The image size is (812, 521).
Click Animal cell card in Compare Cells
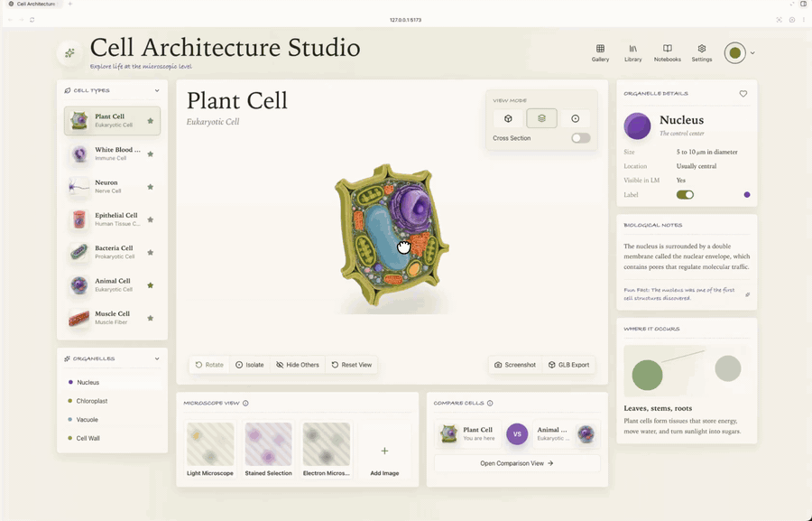pos(566,434)
